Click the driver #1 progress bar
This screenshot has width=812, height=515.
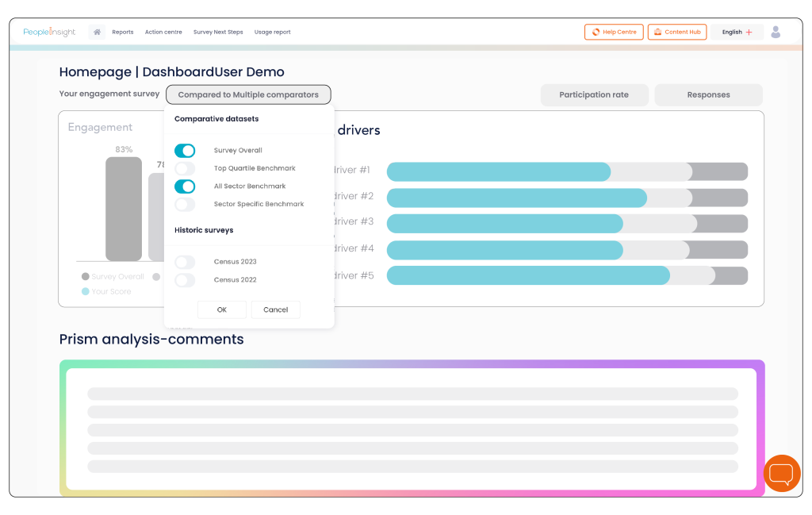coord(566,171)
